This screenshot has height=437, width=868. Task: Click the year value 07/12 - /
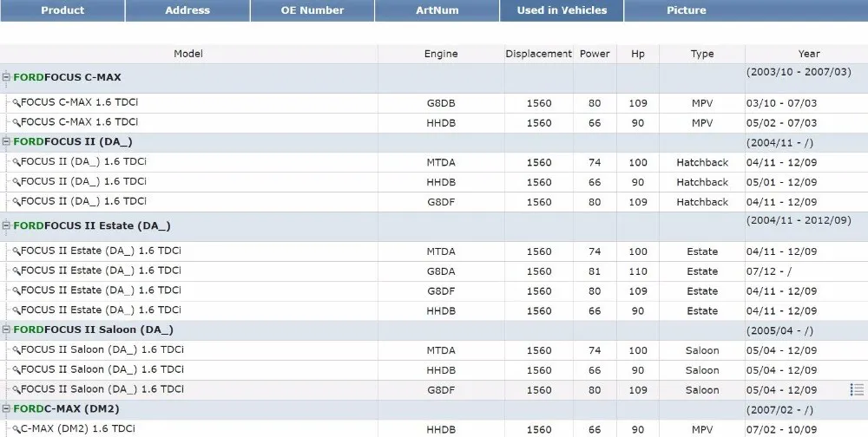click(769, 271)
